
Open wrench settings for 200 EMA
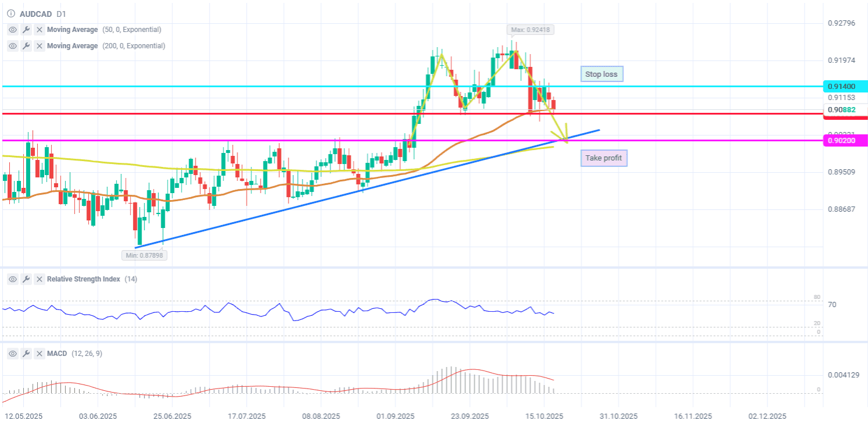[x=26, y=46]
